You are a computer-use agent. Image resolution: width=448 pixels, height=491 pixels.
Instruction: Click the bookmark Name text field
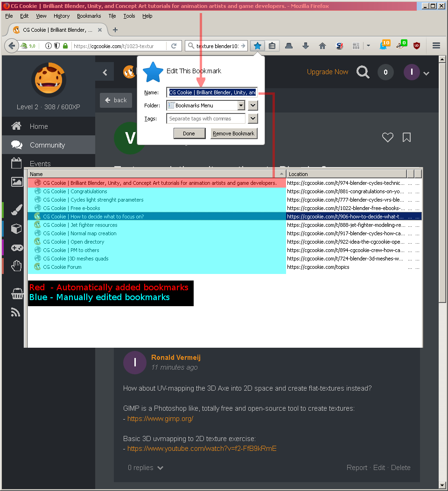pyautogui.click(x=212, y=92)
